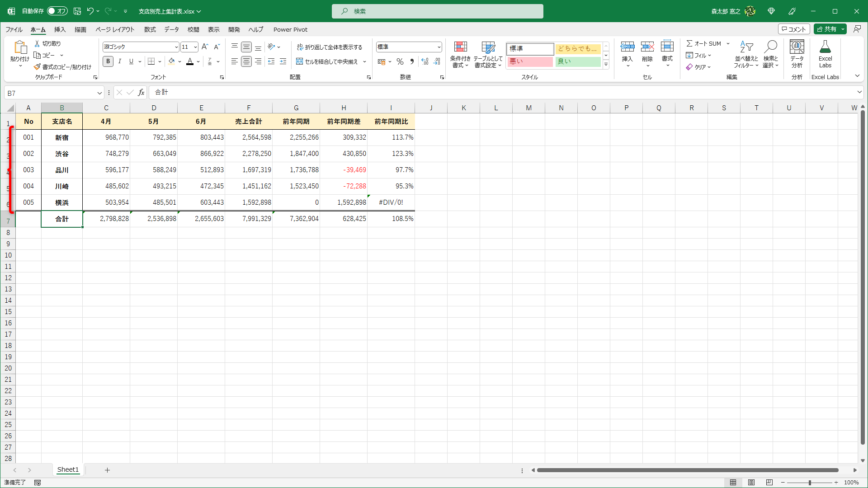This screenshot has height=488, width=868.
Task: Expand the number format combo box
Action: [x=439, y=47]
